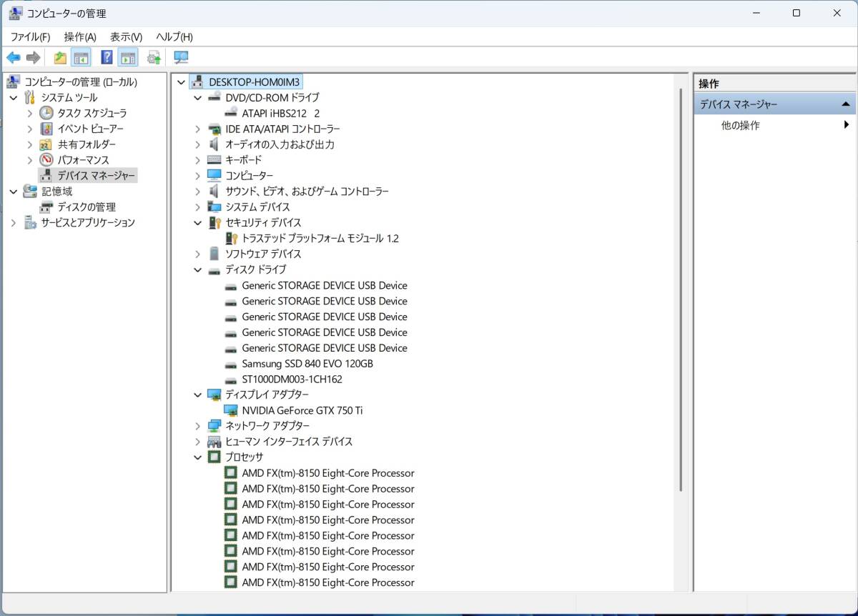Select コンピューターの管理 (ローカル) root node
The height and width of the screenshot is (616, 858).
pos(81,82)
